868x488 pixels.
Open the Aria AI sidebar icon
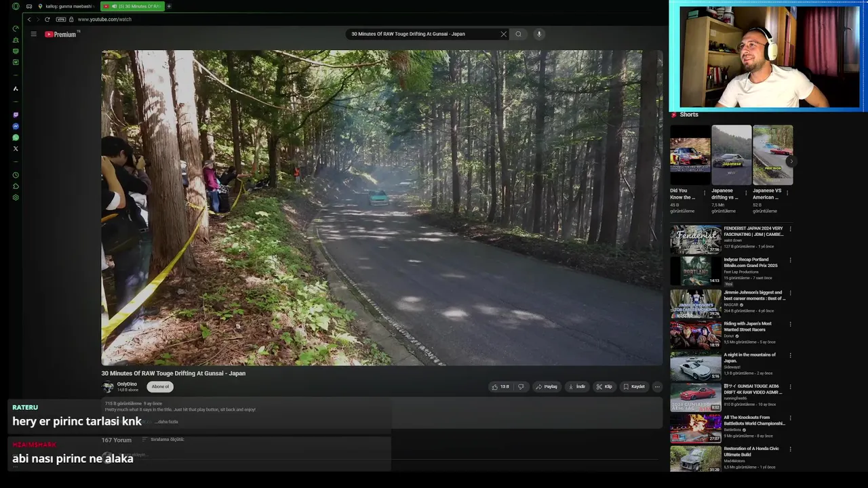coord(16,89)
